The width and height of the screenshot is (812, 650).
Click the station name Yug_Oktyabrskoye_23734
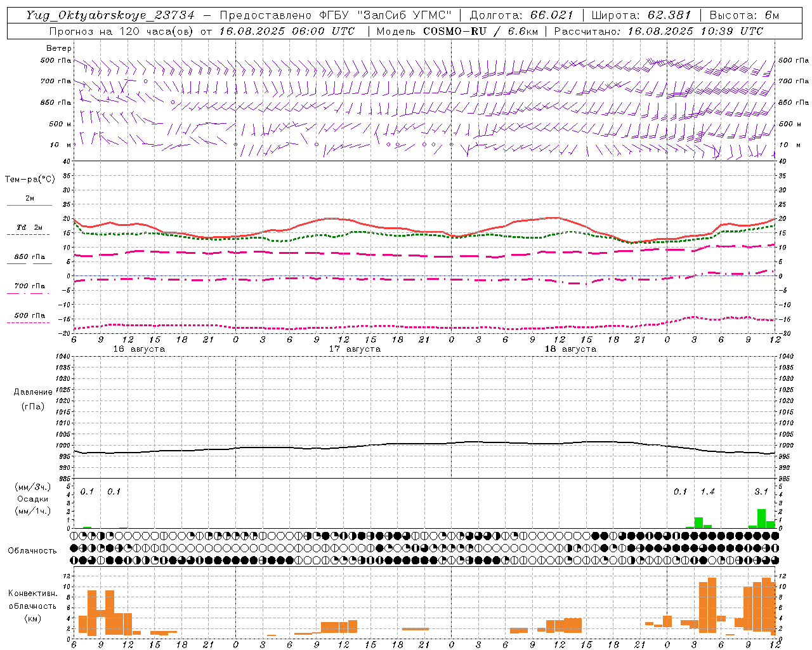point(110,15)
